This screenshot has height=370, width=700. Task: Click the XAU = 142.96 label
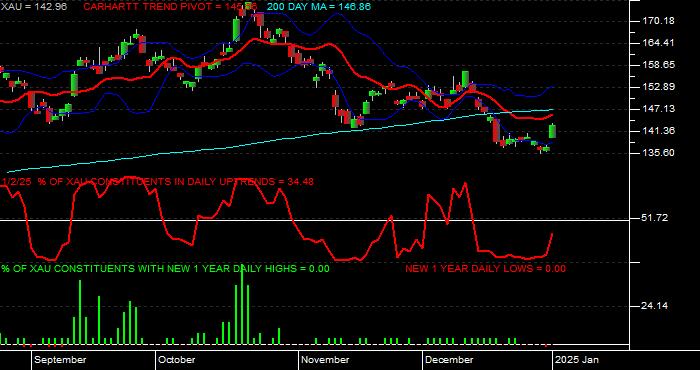pos(34,7)
